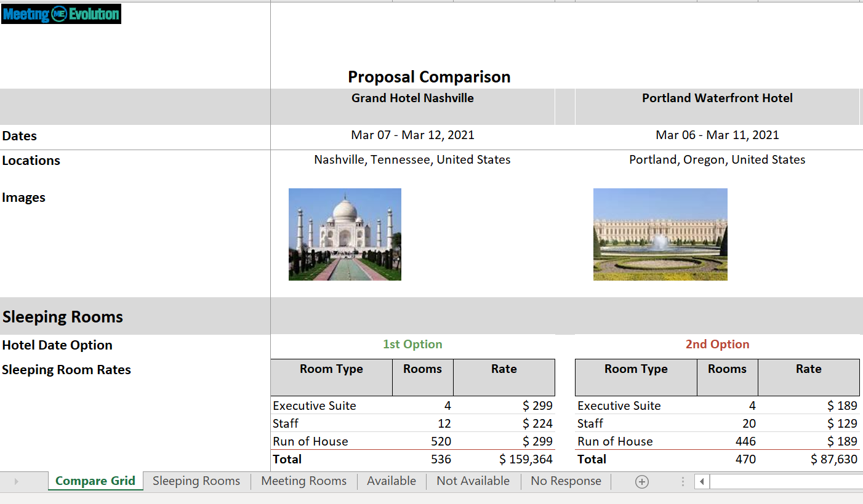863x504 pixels.
Task: Select the Taj Mahal image
Action: (x=345, y=234)
